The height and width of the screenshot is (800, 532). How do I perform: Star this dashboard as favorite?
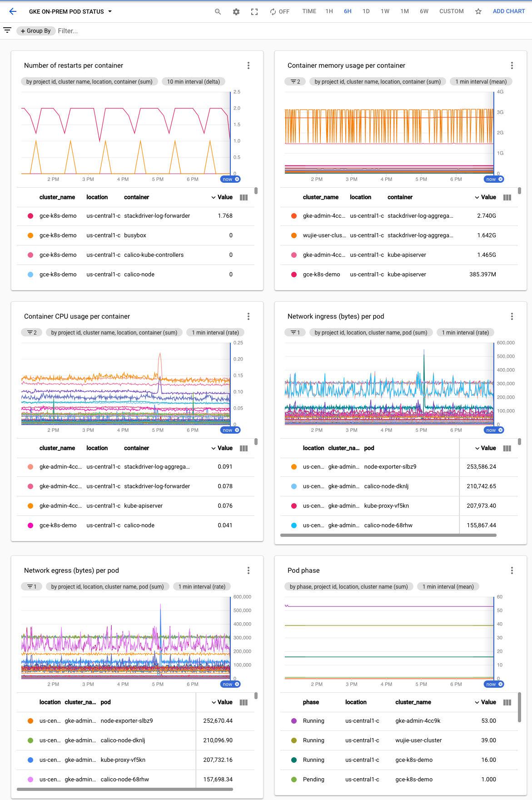click(478, 12)
